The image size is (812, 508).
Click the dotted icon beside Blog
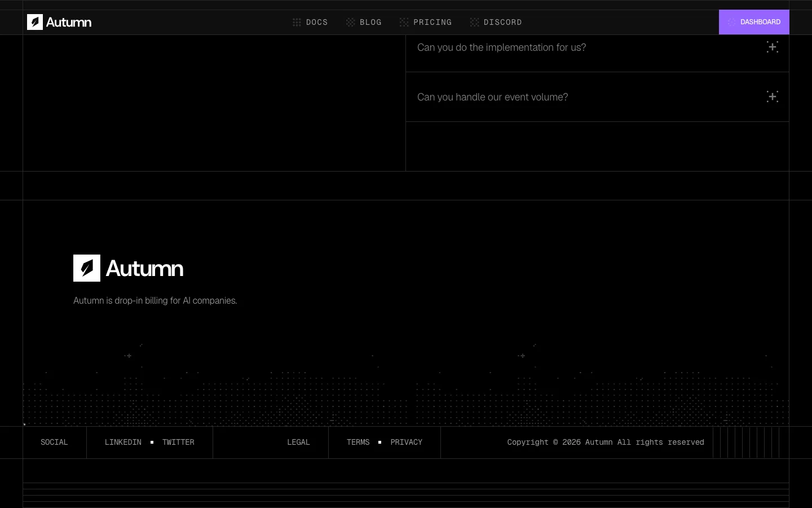350,22
